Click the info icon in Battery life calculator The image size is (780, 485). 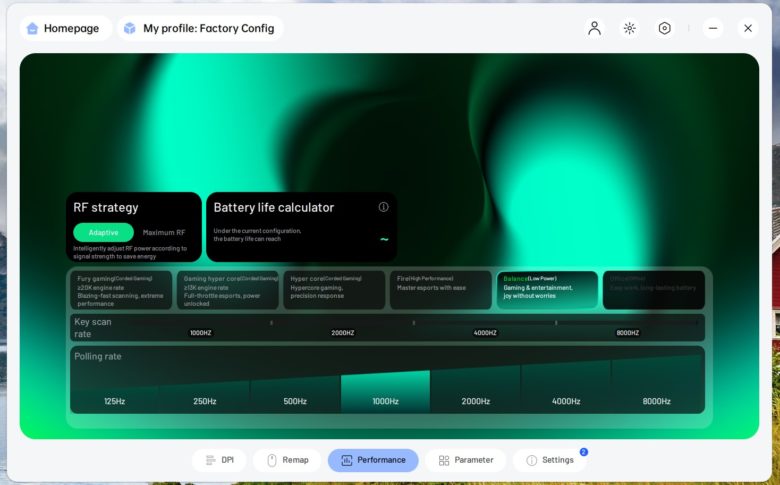pyautogui.click(x=383, y=207)
